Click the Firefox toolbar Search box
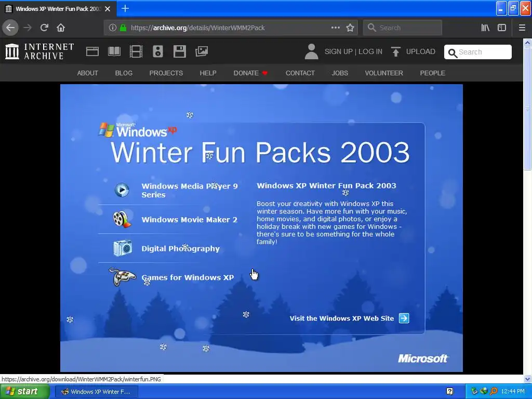Screen dimensions: 532x399 (403, 28)
